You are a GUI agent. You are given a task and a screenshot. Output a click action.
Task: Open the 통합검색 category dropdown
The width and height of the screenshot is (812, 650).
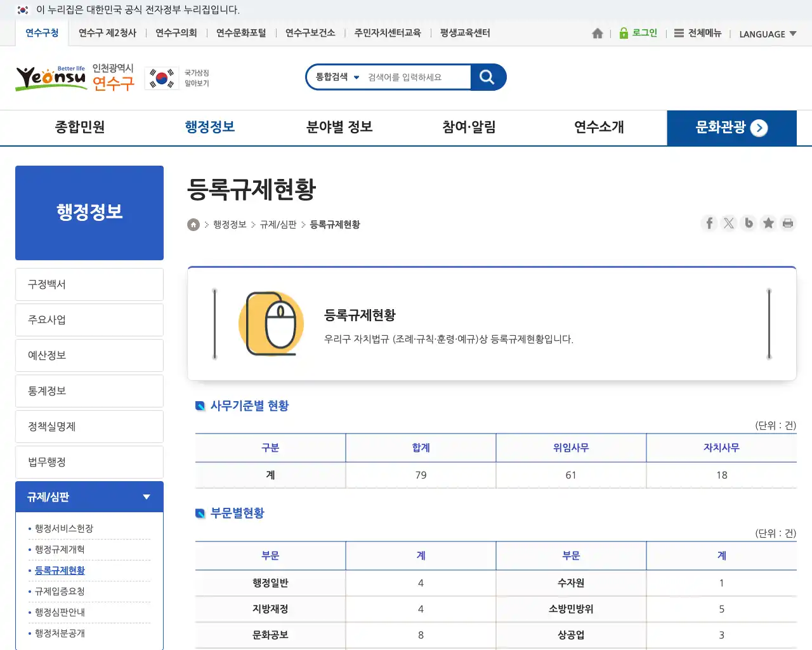coord(337,77)
